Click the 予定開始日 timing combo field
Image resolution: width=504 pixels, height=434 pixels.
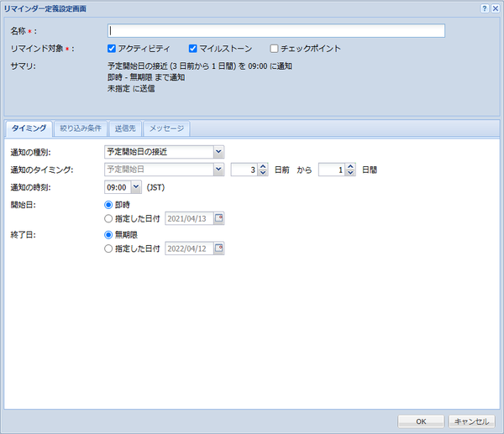159,170
